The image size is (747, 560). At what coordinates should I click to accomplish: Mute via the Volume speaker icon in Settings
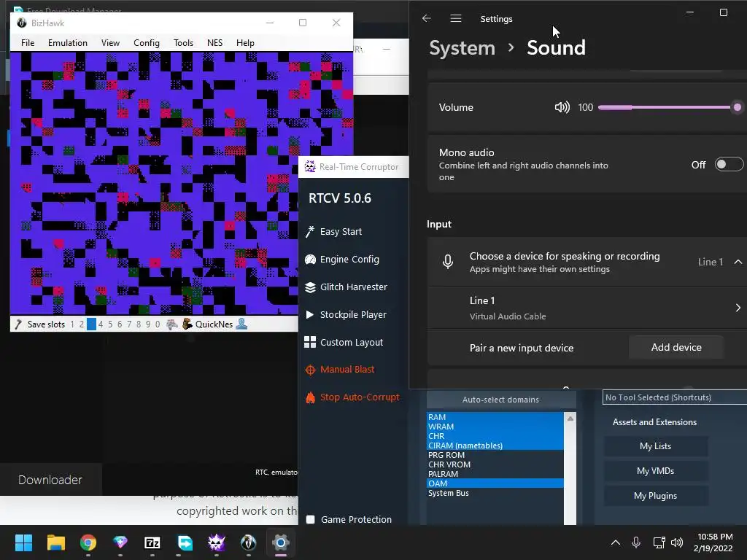[562, 107]
